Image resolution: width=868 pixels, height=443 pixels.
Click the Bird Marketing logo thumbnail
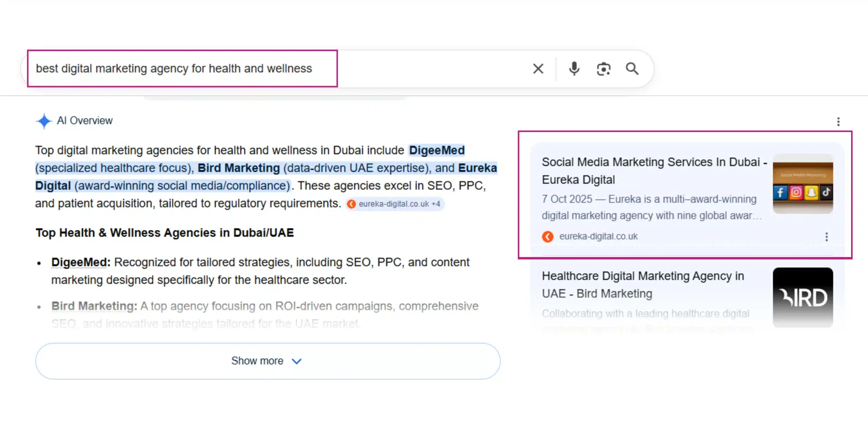click(x=803, y=297)
